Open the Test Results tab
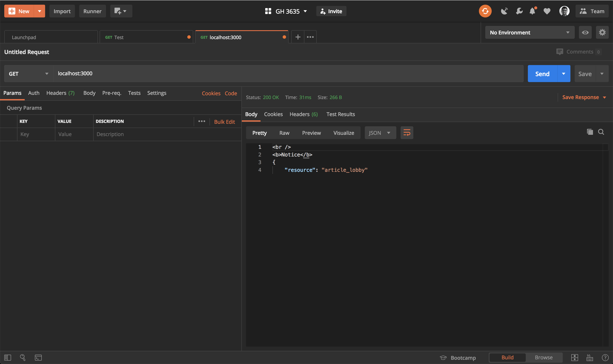 (x=341, y=114)
